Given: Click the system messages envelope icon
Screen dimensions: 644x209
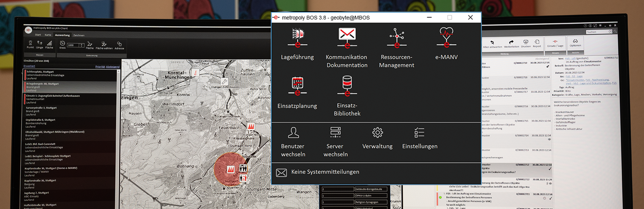Looking at the screenshot, I should click(281, 172).
